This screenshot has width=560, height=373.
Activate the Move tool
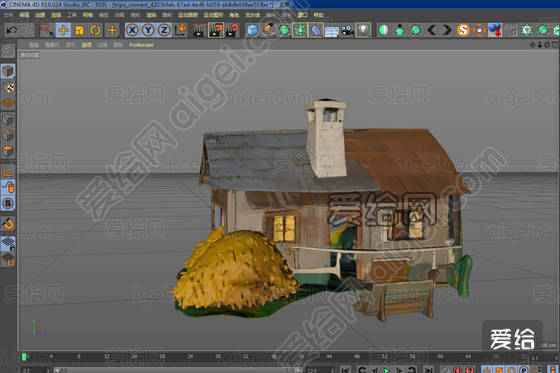(63, 30)
